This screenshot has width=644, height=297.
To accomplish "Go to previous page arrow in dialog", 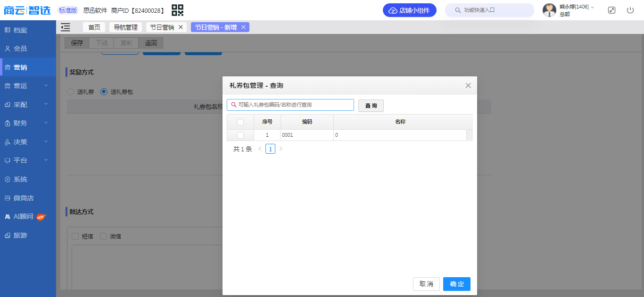I will (x=259, y=149).
